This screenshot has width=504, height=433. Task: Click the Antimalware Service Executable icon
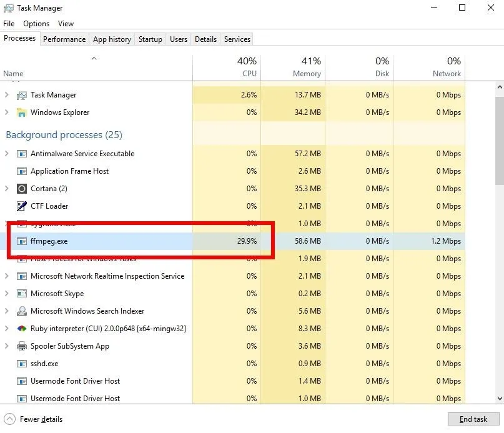pos(21,154)
